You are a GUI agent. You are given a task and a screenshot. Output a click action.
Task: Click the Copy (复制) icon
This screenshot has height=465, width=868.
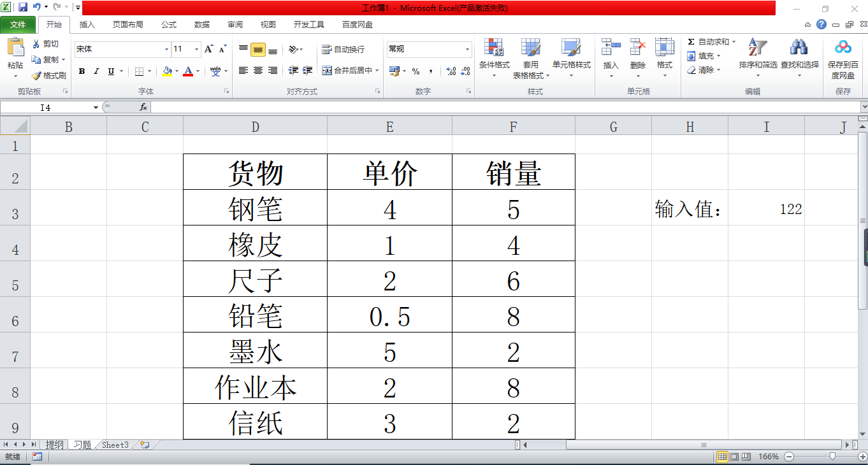tap(36, 59)
